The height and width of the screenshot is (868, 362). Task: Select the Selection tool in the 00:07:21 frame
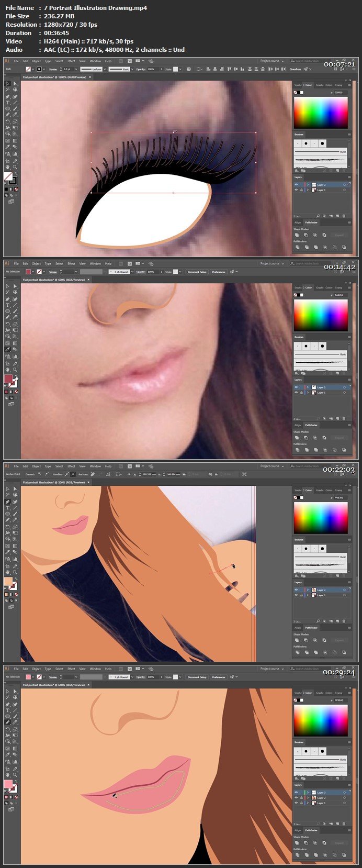pyautogui.click(x=8, y=84)
